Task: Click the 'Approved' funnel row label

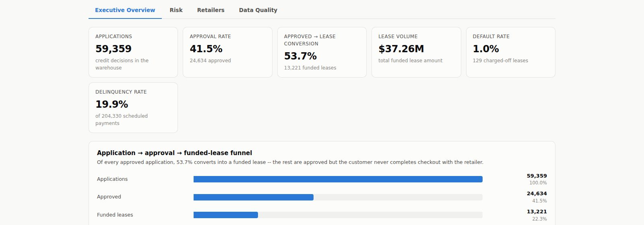Action: click(x=109, y=197)
